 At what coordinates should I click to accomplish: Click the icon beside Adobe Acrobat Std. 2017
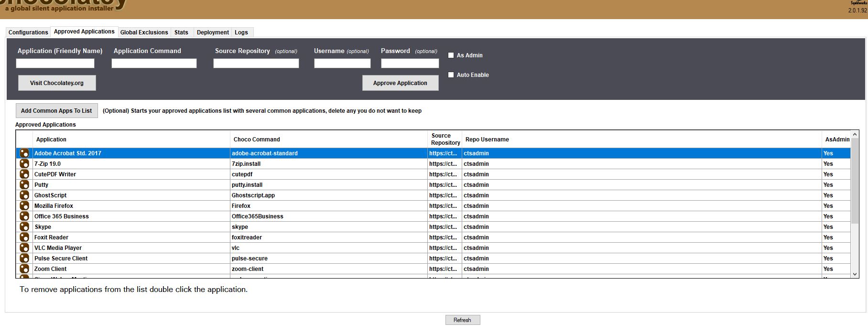click(24, 153)
